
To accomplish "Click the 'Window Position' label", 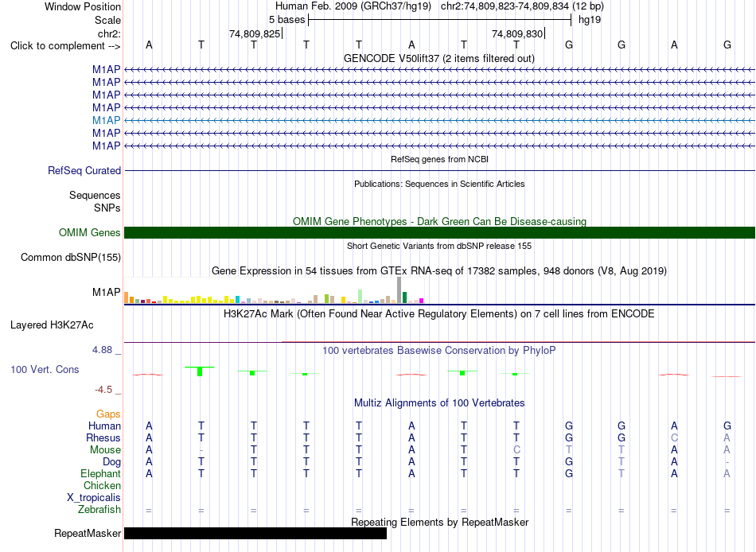I will point(83,6).
